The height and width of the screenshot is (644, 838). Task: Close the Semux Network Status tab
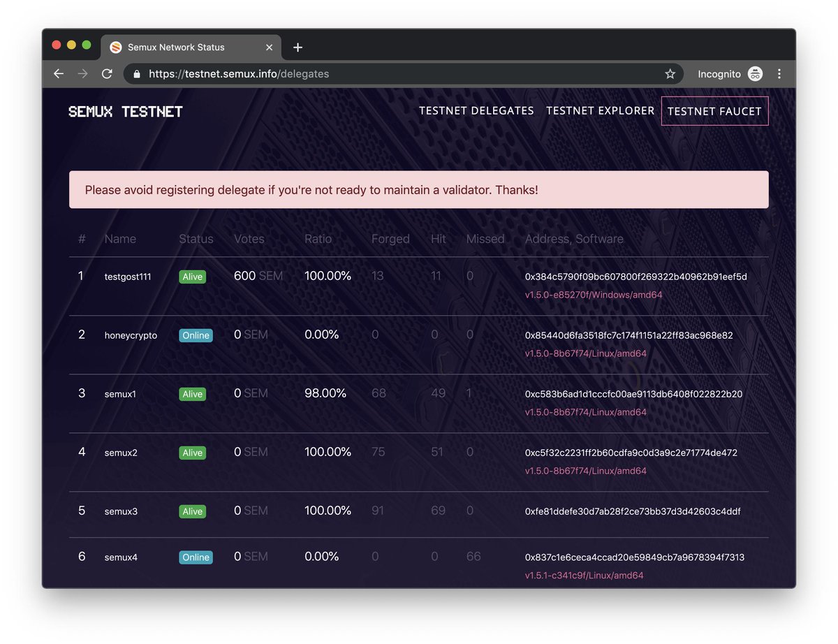coord(270,47)
